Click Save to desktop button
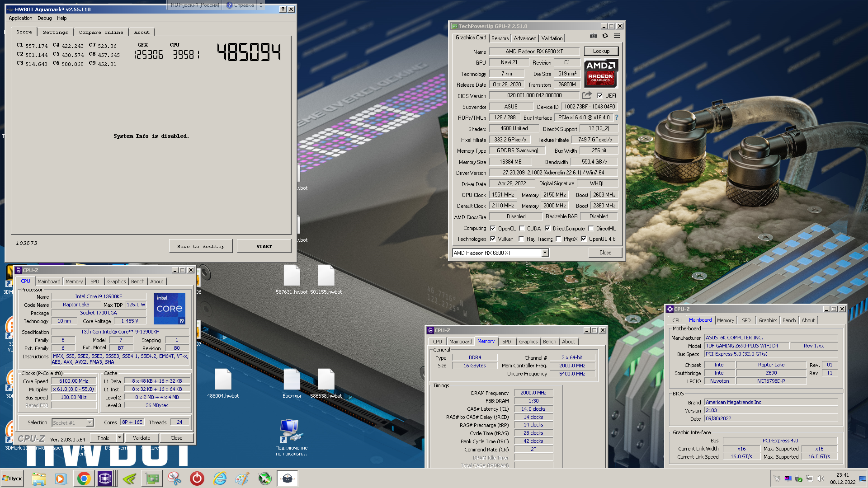Screen dimensions: 868x488 [201, 246]
